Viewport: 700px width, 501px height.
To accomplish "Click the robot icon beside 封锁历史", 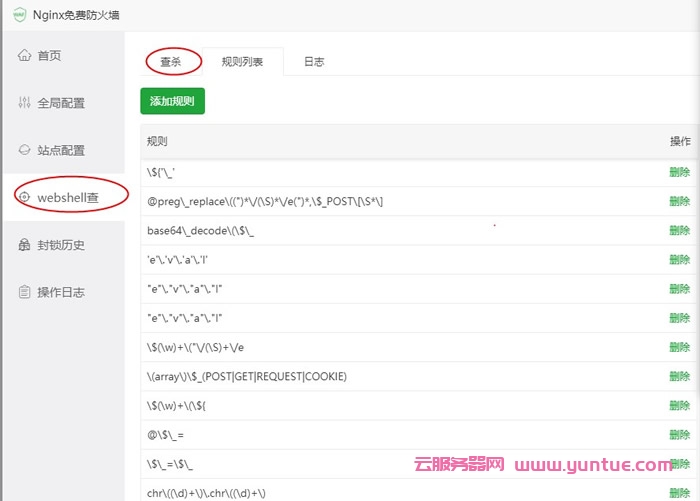I will click(25, 245).
